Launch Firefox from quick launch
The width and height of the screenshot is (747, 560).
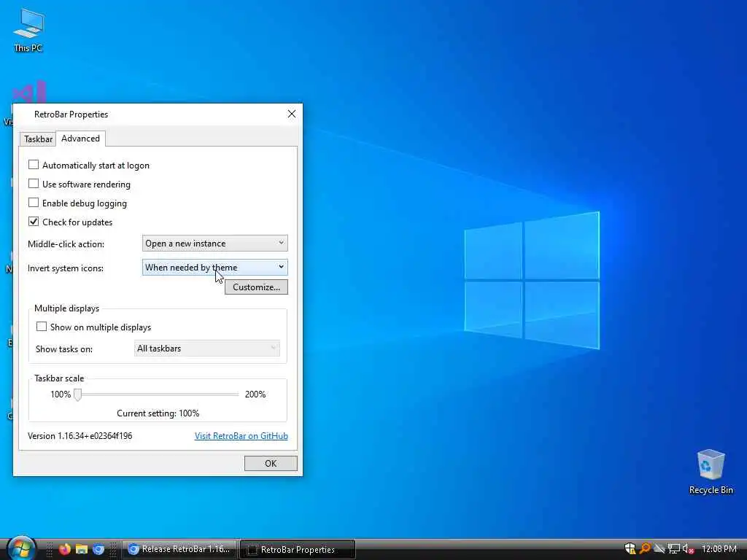click(64, 549)
